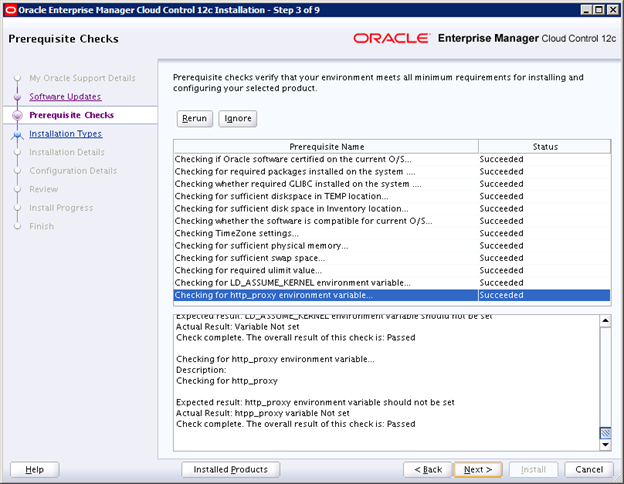This screenshot has height=484, width=624.
Task: Cancel the installation
Action: 589,470
